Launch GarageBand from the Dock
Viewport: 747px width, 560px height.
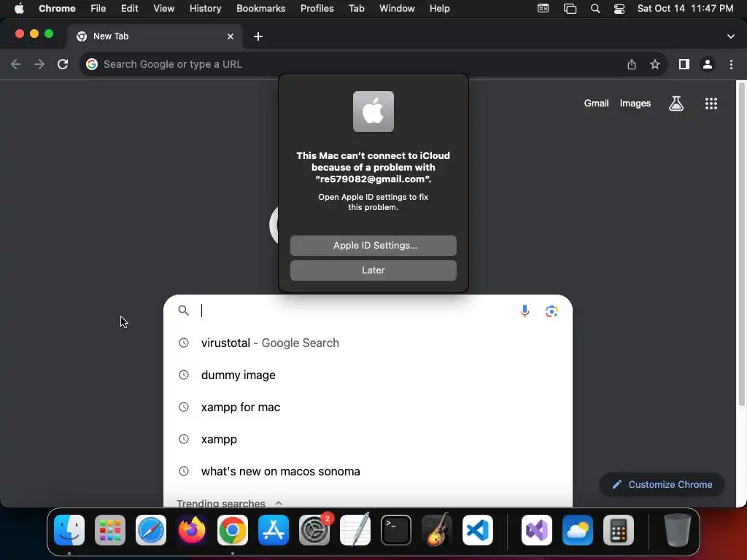coord(437,530)
